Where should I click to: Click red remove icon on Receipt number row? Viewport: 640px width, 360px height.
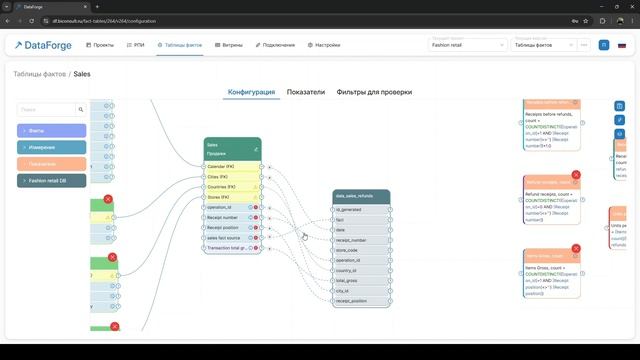pos(256,218)
